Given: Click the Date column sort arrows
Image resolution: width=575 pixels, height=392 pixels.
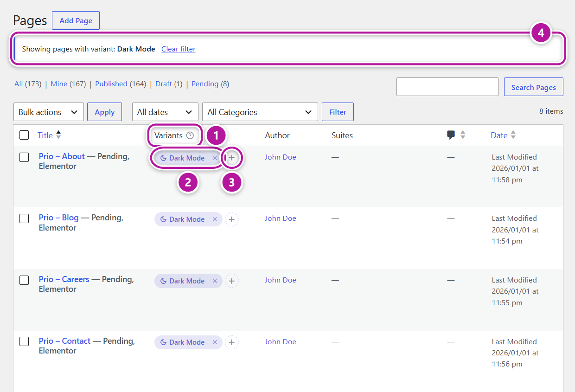Looking at the screenshot, I should 513,135.
